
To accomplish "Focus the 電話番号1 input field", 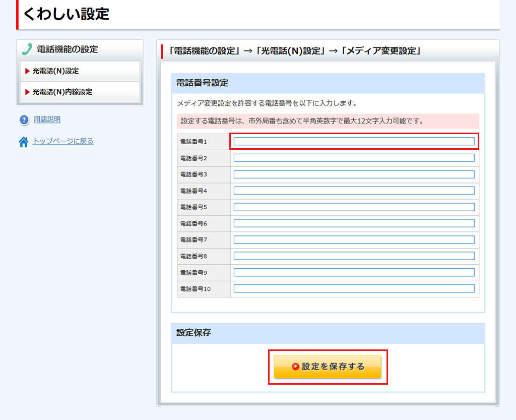I will click(x=354, y=142).
